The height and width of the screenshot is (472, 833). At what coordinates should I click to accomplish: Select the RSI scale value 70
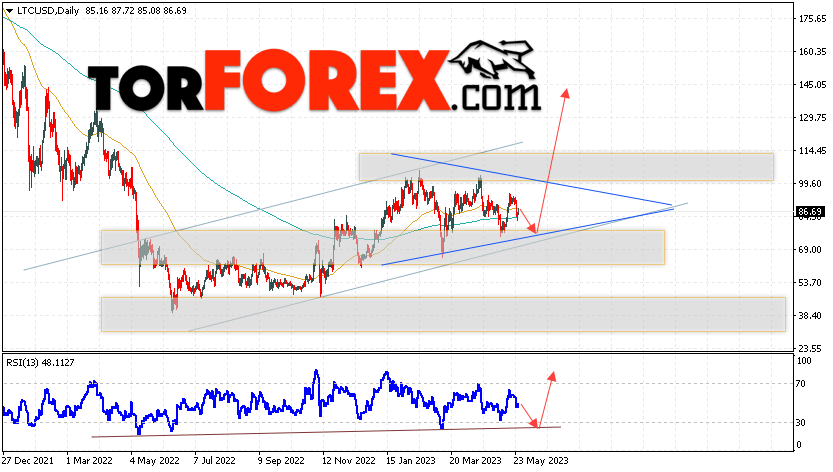803,383
